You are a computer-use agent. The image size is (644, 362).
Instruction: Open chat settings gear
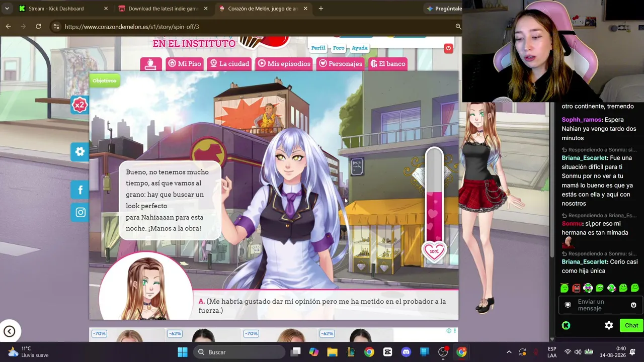point(609,325)
